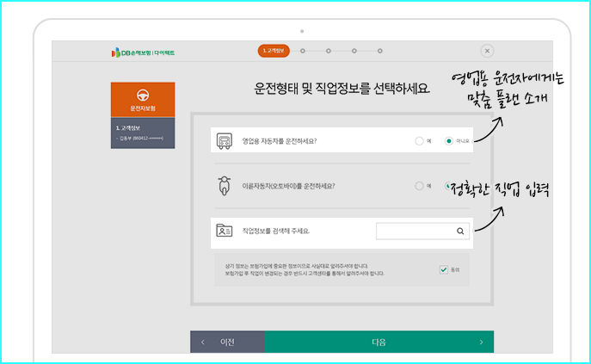Select step 1 고객정보 in progress bar
This screenshot has width=591, height=364.
tap(274, 51)
